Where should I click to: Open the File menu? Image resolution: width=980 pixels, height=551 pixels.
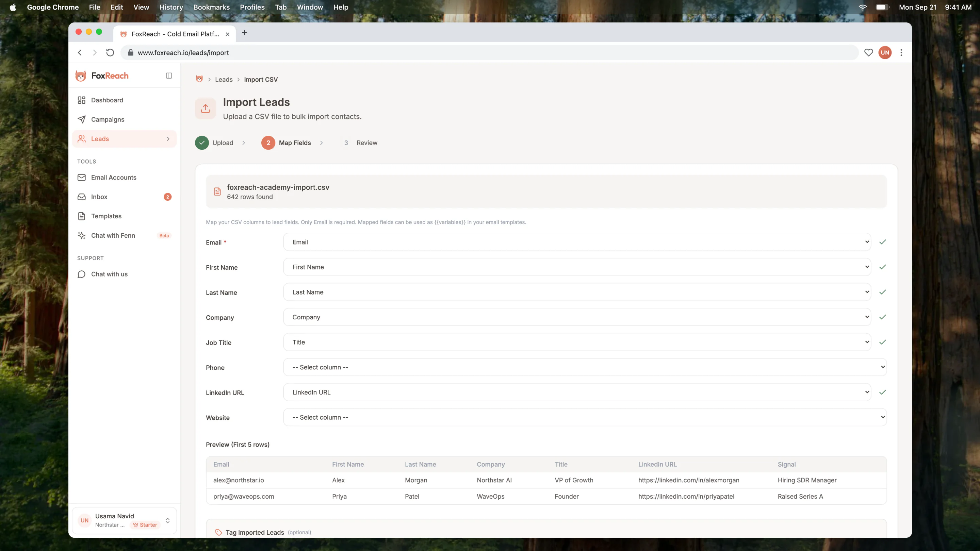click(x=94, y=7)
